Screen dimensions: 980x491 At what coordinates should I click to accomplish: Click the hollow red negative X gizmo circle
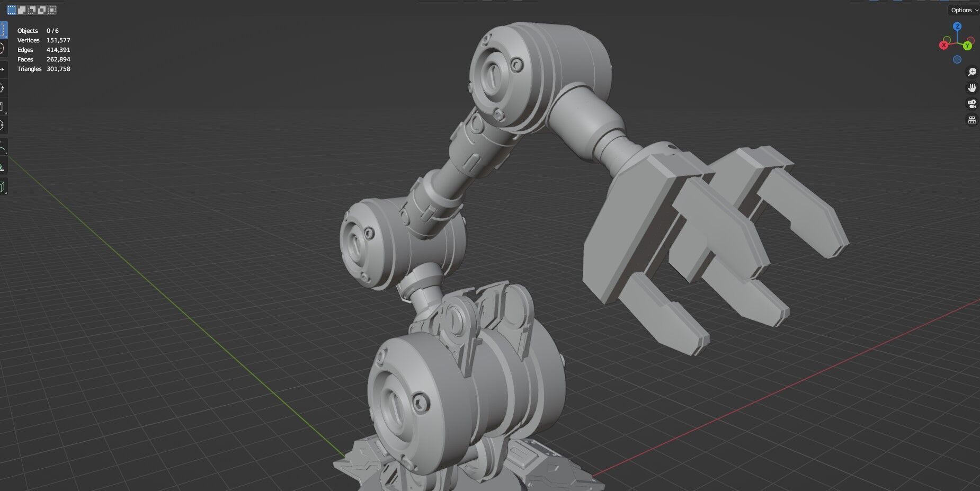pyautogui.click(x=971, y=40)
